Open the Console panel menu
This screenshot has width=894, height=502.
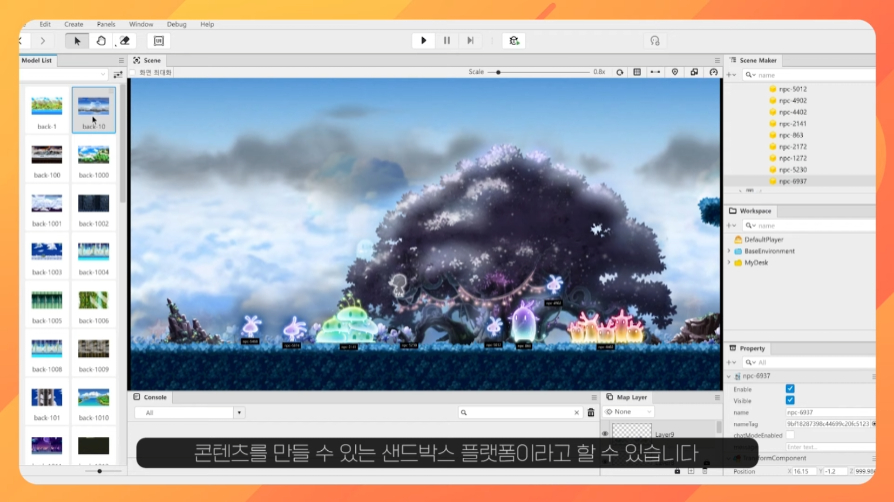[594, 398]
